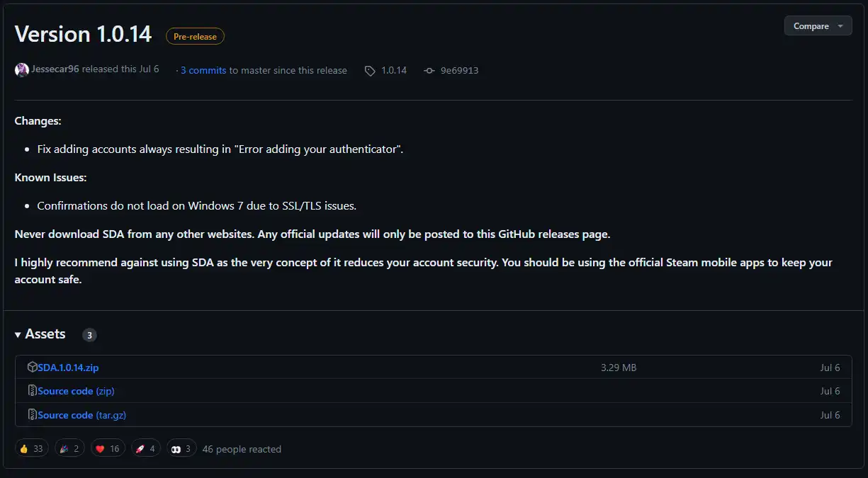Toggle the party popper reaction with 2
868x478 pixels.
click(69, 449)
